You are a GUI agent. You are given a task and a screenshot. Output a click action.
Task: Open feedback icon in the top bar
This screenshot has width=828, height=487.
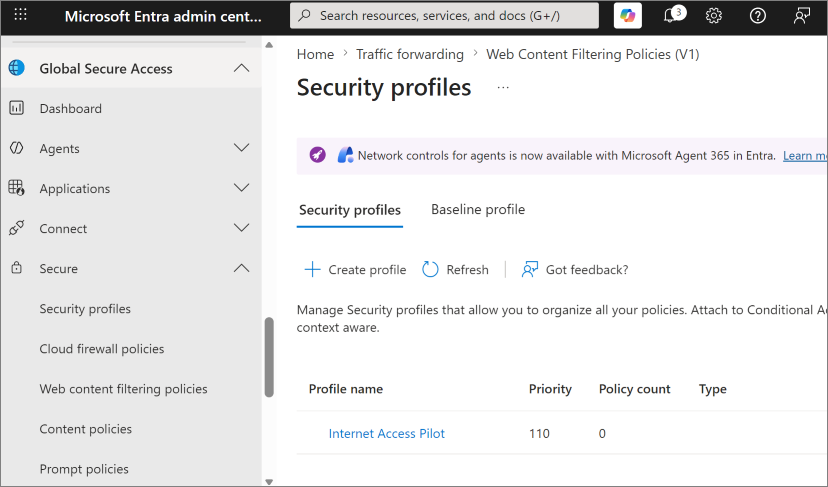802,16
